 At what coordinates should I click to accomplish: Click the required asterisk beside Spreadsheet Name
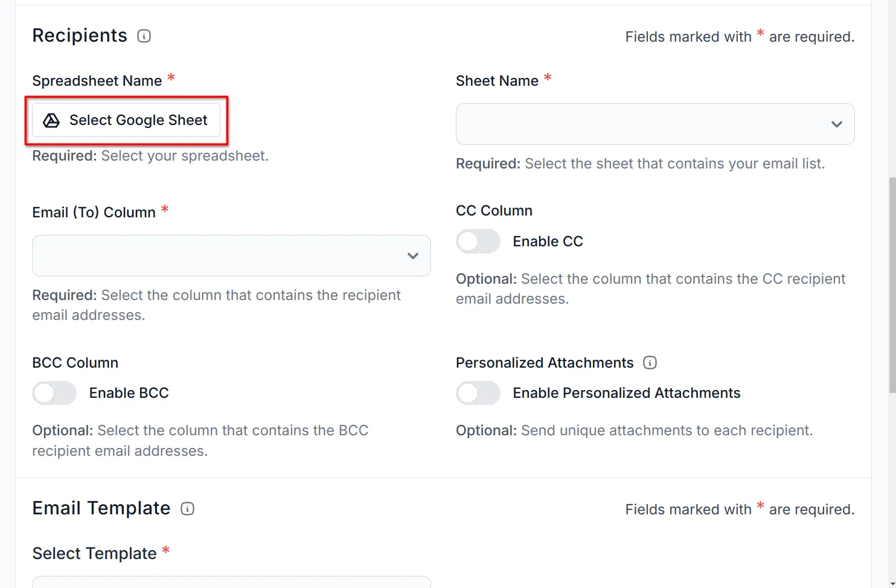pos(171,77)
